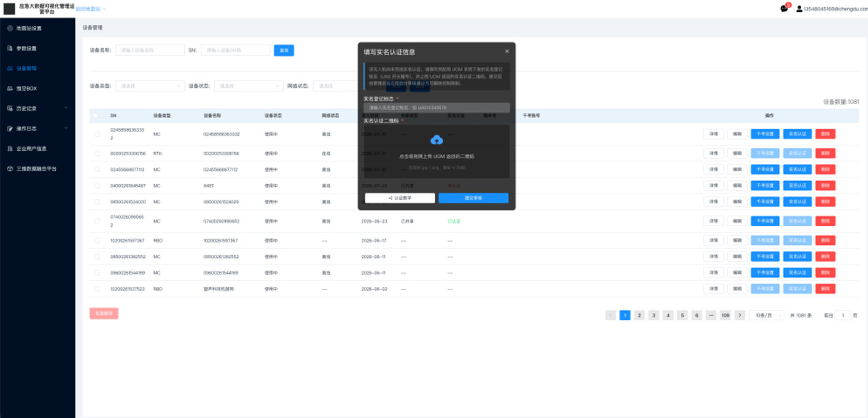Open the 设备类型 dropdown

point(150,86)
